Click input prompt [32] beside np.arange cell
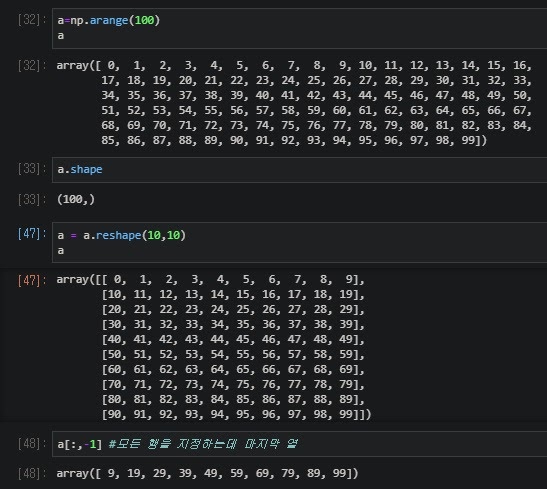Screen dimensions: 547x489 coord(32,20)
